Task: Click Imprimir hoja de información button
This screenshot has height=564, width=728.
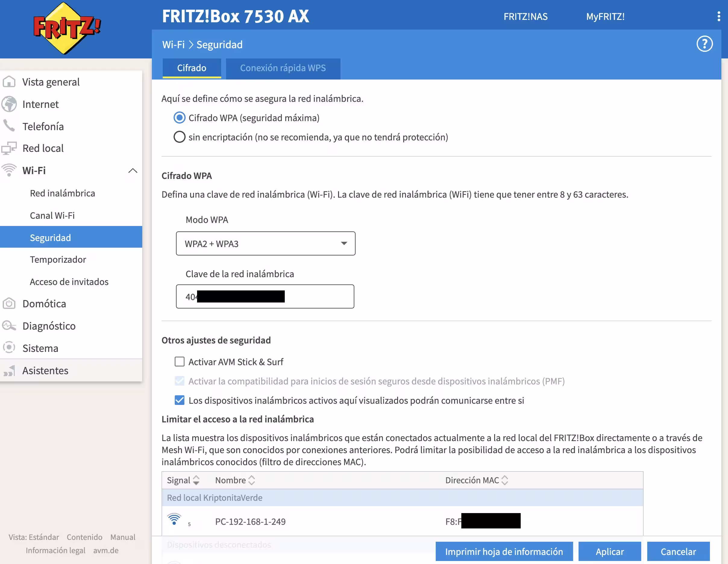Action: tap(504, 552)
